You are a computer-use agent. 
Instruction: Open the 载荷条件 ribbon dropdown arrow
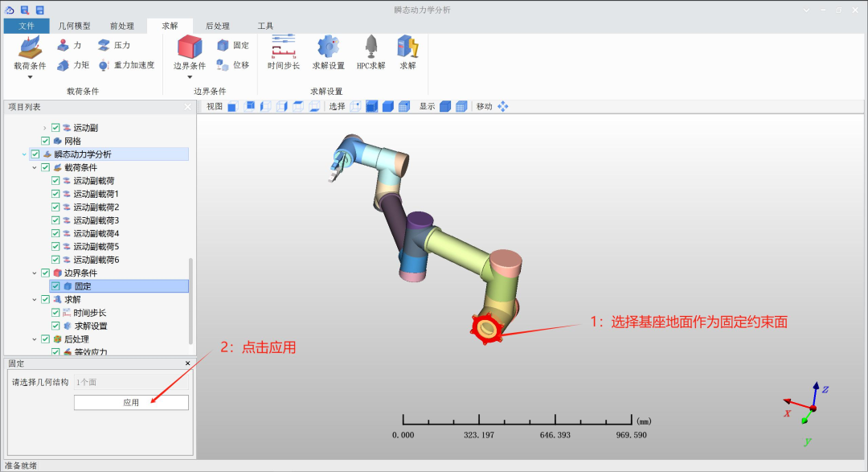30,77
